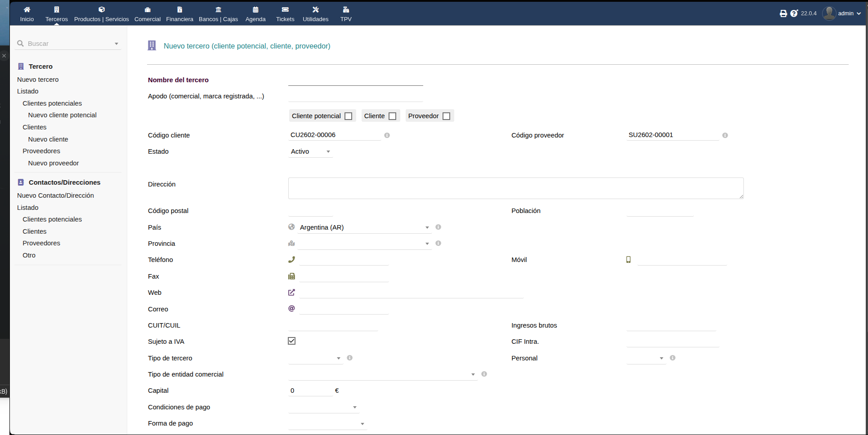Click the search magnifier icon
Screen dimensions: 868x435
coord(20,44)
